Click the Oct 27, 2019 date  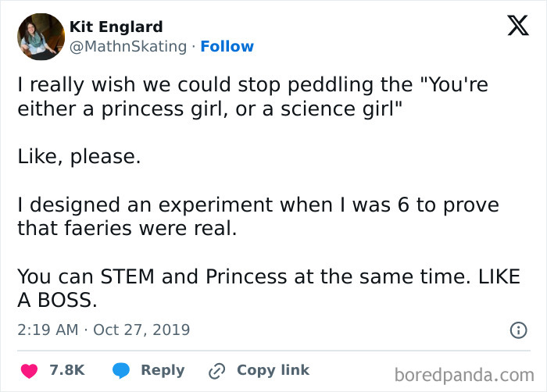pyautogui.click(x=141, y=330)
